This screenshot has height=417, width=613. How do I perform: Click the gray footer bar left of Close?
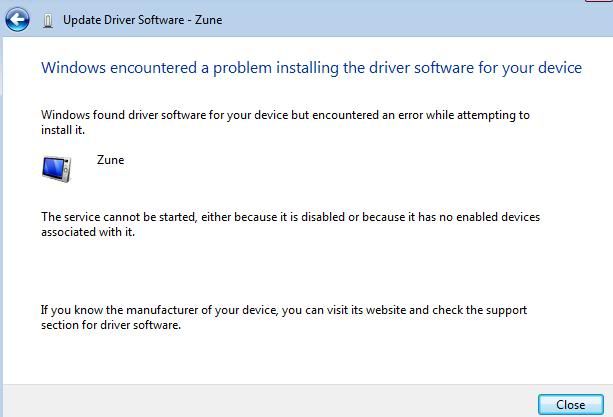click(270, 401)
